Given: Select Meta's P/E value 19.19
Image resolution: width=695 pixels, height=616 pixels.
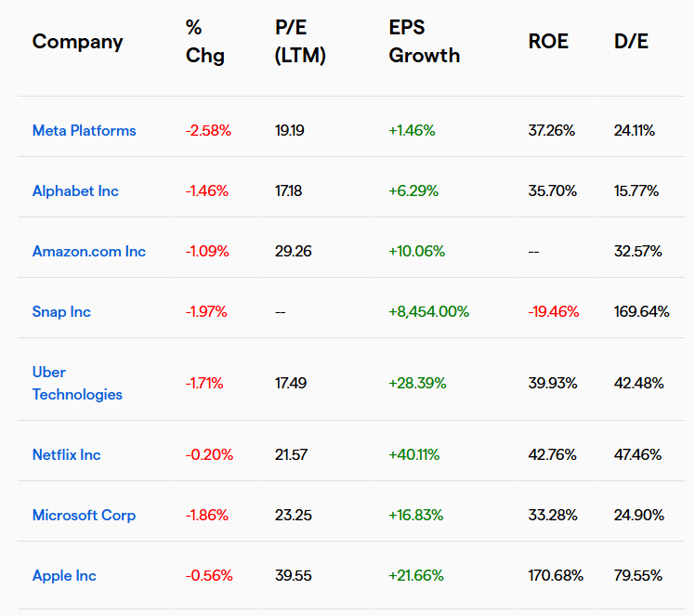Looking at the screenshot, I should point(290,130).
